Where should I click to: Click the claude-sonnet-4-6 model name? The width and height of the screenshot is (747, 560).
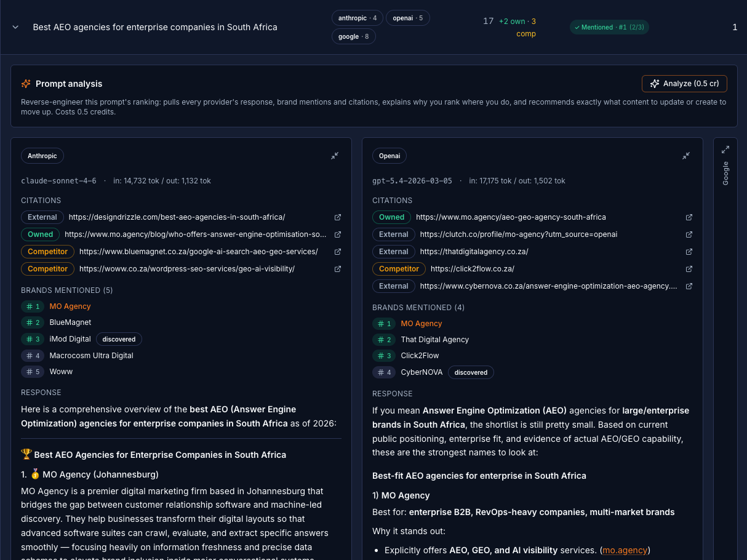58,181
